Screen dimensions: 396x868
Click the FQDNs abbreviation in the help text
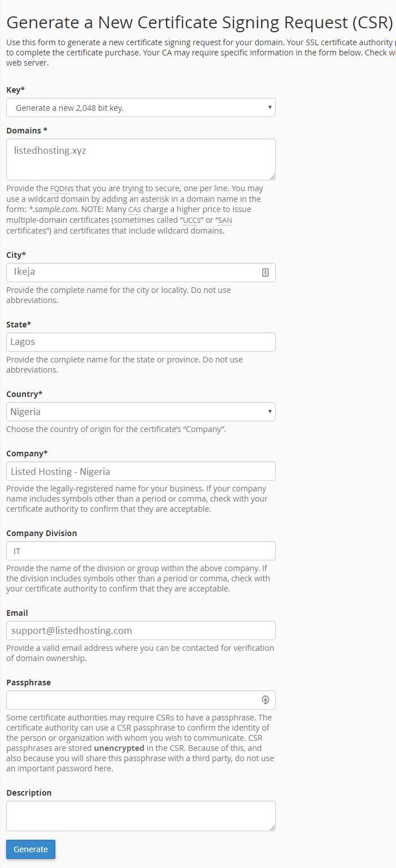point(62,188)
